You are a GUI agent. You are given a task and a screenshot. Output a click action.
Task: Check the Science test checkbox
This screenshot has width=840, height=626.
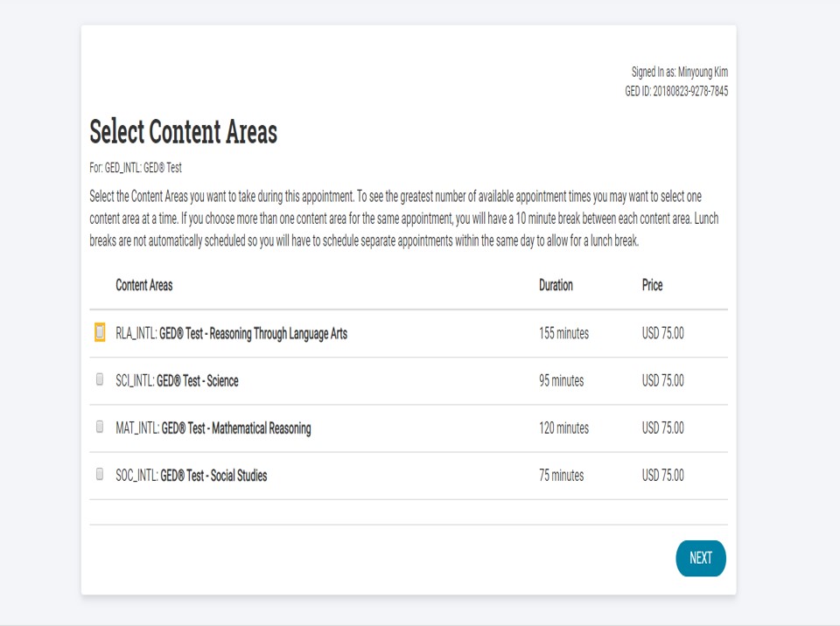(100, 379)
